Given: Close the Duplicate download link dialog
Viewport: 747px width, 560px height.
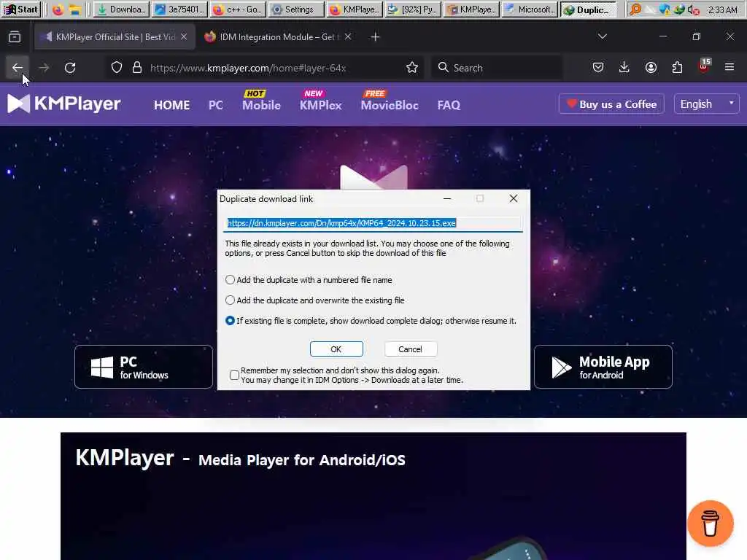Looking at the screenshot, I should (513, 198).
